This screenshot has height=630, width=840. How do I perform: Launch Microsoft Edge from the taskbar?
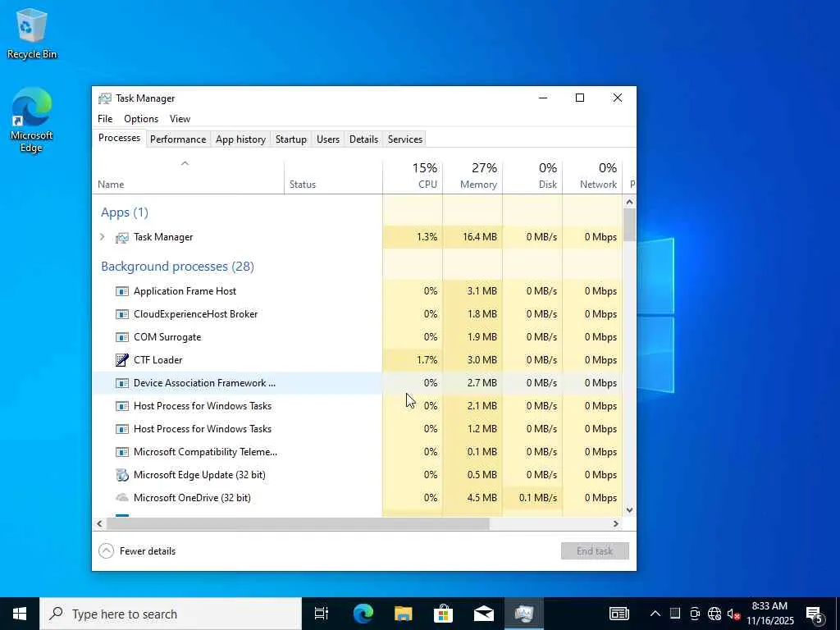click(x=363, y=614)
